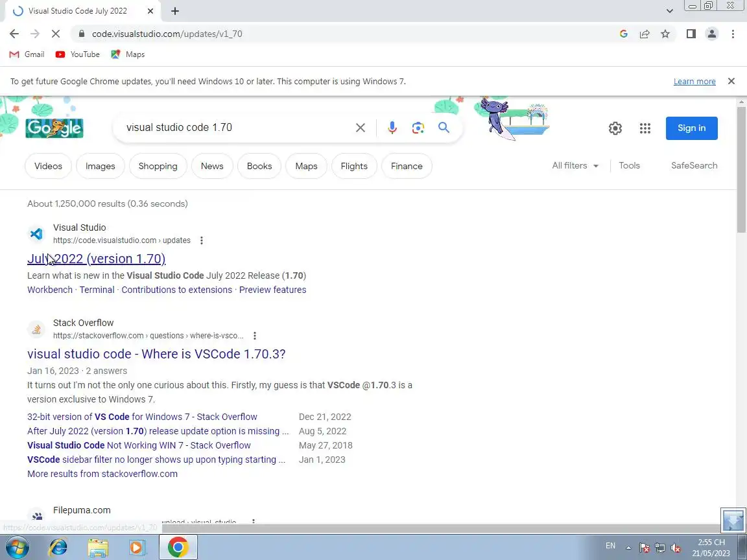Open the Google apps grid
The width and height of the screenshot is (747, 560).
pos(645,128)
